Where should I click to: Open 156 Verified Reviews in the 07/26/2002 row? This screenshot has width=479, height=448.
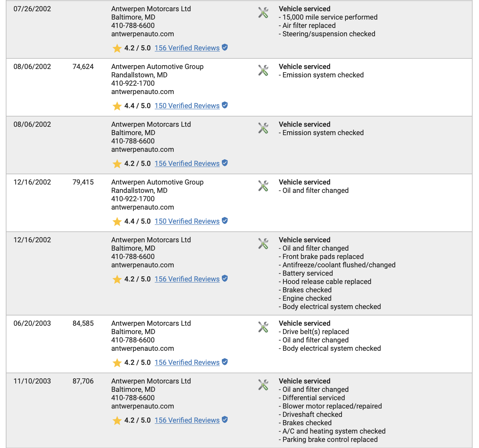[187, 48]
